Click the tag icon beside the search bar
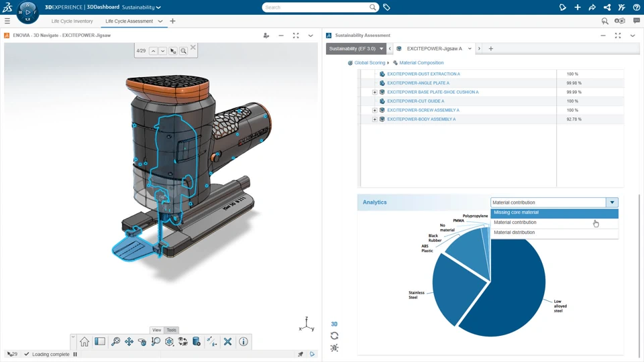Image resolution: width=644 pixels, height=362 pixels. coord(386,7)
